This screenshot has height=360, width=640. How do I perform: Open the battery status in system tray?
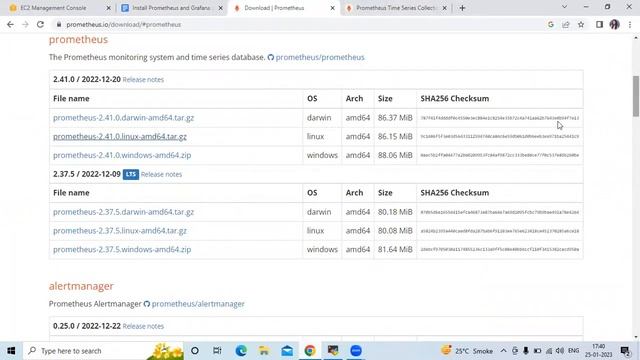point(537,351)
